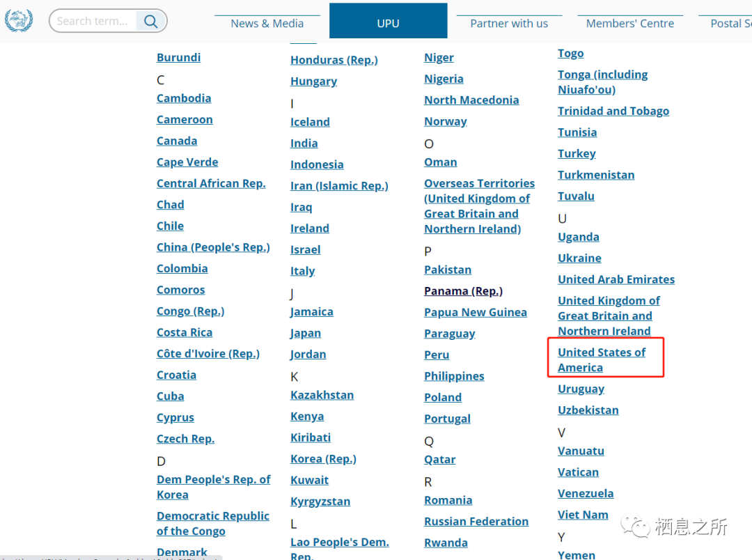Open the Togo link
This screenshot has width=752, height=560.
point(571,53)
